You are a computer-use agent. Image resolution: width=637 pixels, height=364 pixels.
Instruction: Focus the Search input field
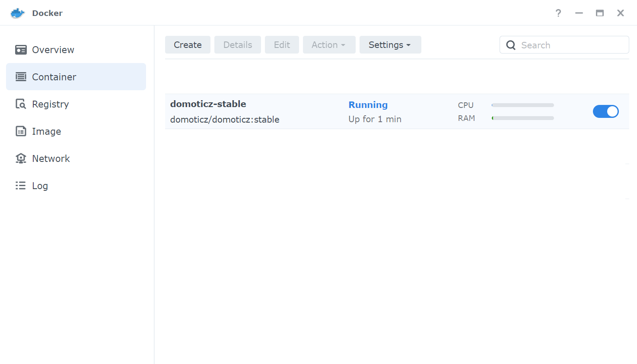tap(564, 45)
